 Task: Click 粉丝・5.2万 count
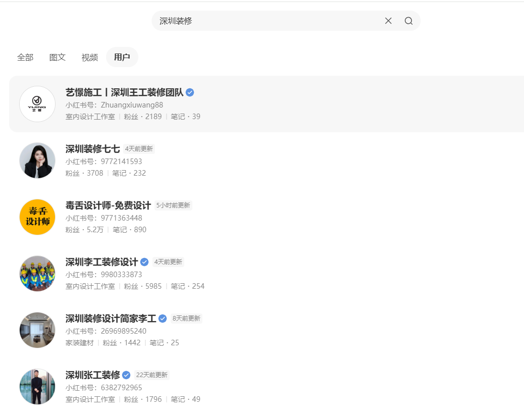tap(84, 230)
